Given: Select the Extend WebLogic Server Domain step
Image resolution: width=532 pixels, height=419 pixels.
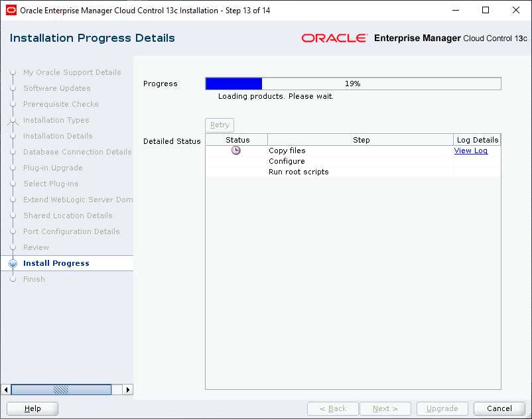Looking at the screenshot, I should click(78, 200).
